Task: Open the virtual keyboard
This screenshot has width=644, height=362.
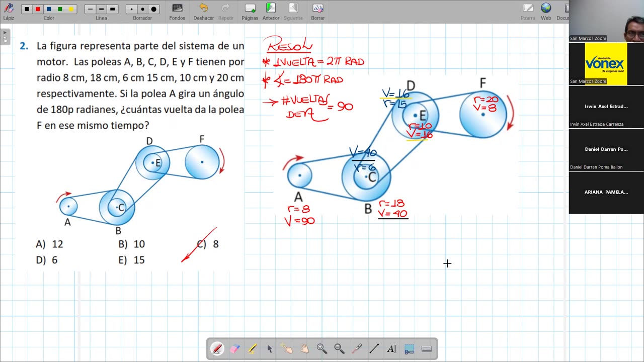Action: pos(427,348)
